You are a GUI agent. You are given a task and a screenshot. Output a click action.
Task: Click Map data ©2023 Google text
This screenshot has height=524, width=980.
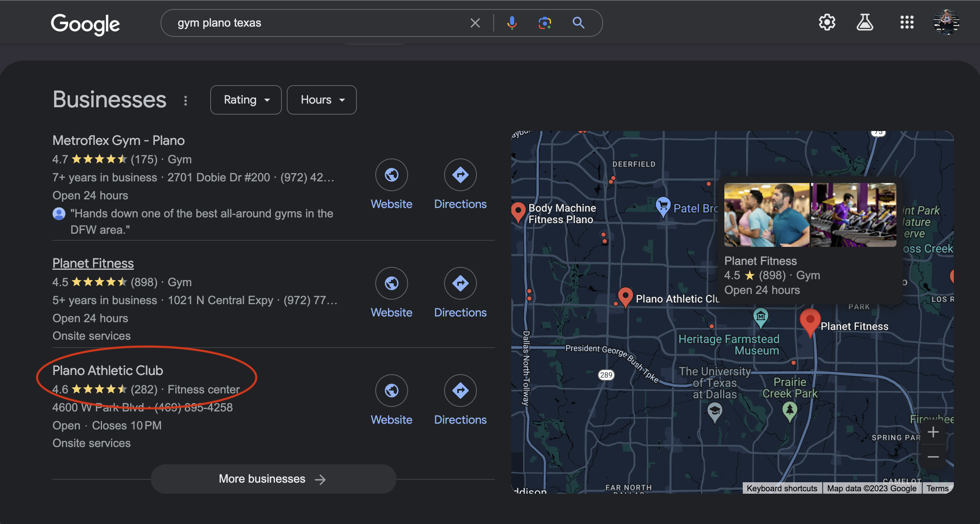(871, 488)
